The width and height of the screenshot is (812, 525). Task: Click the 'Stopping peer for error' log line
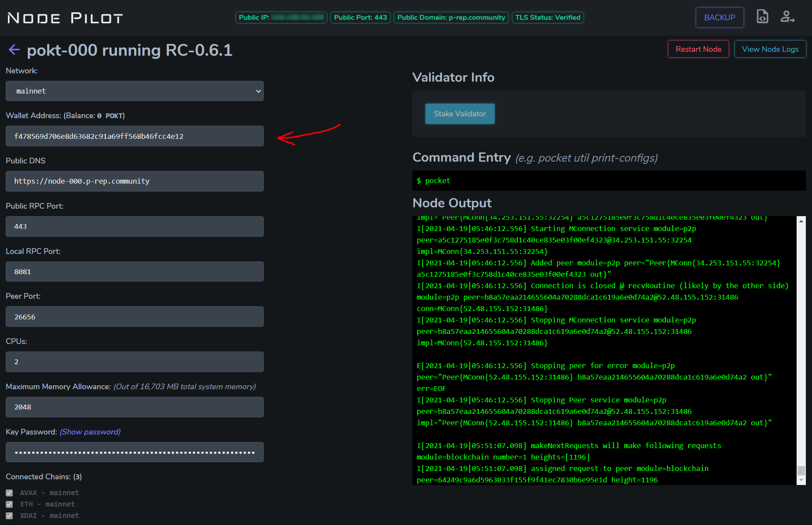[x=546, y=366]
